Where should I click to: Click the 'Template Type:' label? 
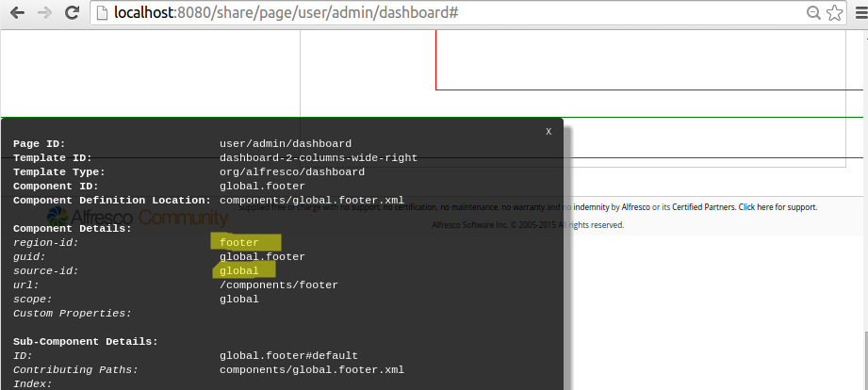pos(59,172)
